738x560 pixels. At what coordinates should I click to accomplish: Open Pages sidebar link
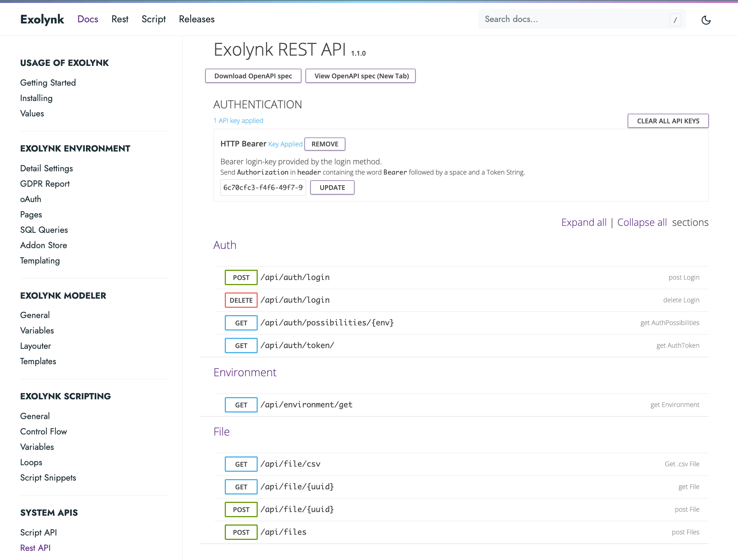click(31, 214)
